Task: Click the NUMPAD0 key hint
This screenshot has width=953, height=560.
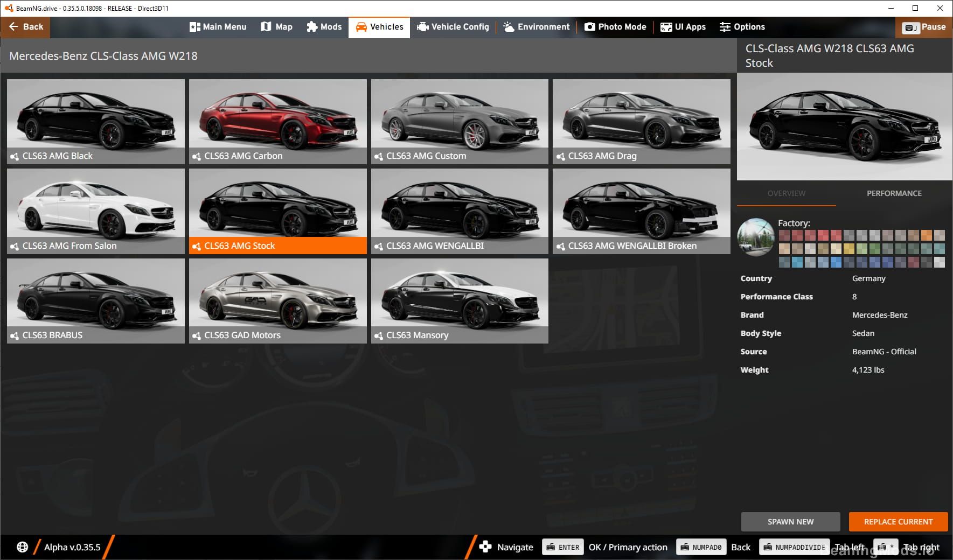Action: pos(701,547)
